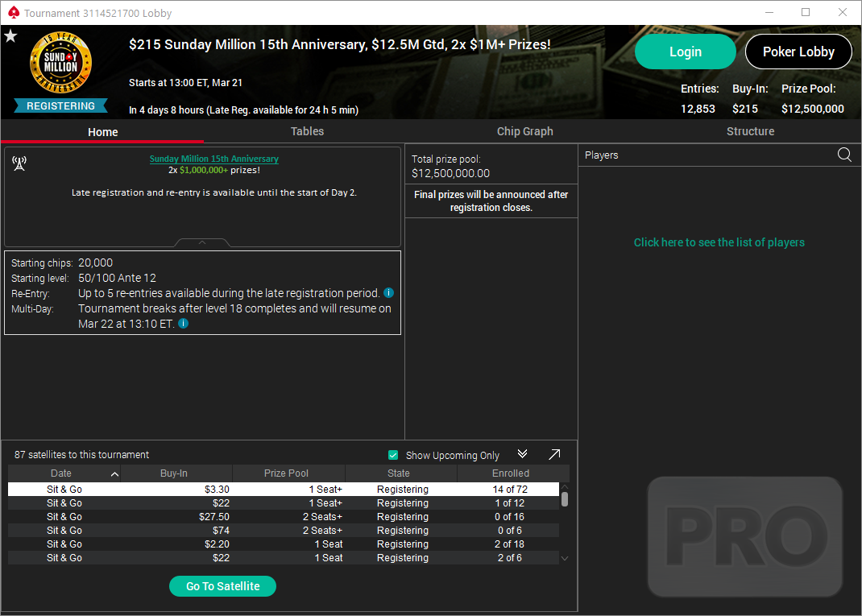Sort satellites by Prize Pool column
Image resolution: width=862 pixels, height=616 pixels.
pos(288,473)
